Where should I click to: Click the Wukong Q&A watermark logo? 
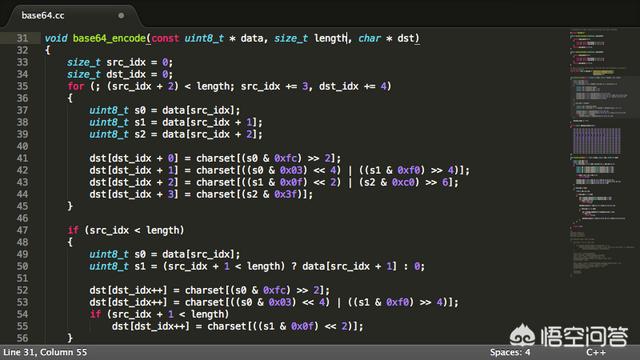click(569, 336)
